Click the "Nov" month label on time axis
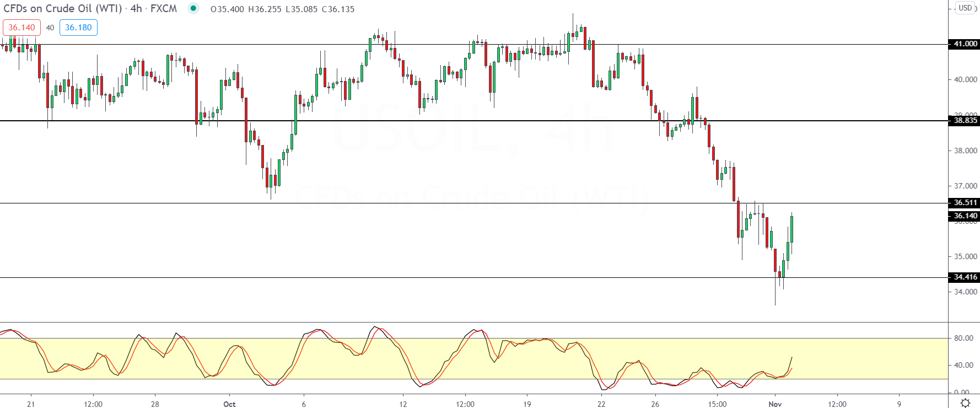Screen dimensions: 980x408 (x=775, y=404)
